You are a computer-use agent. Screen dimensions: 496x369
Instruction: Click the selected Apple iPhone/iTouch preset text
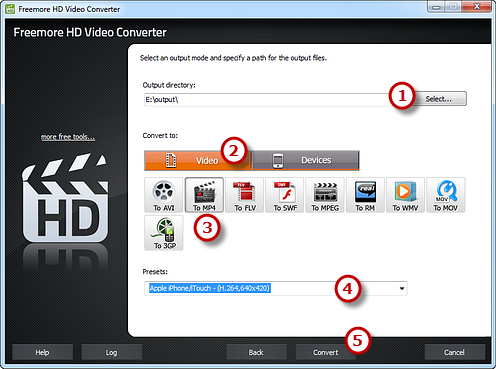(210, 288)
